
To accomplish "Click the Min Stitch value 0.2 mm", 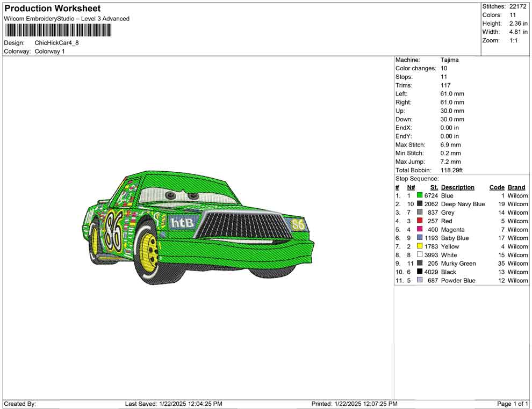I will coord(450,153).
